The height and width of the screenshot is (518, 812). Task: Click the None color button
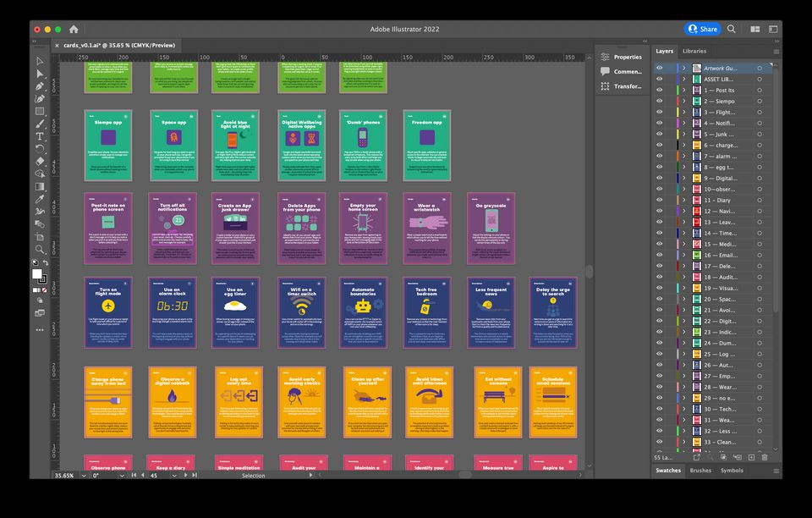(x=45, y=290)
